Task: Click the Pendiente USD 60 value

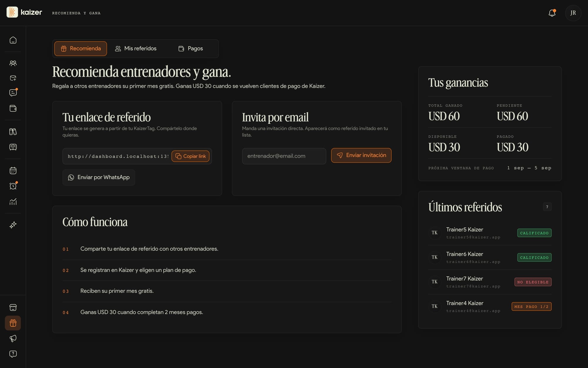Action: pos(512,116)
